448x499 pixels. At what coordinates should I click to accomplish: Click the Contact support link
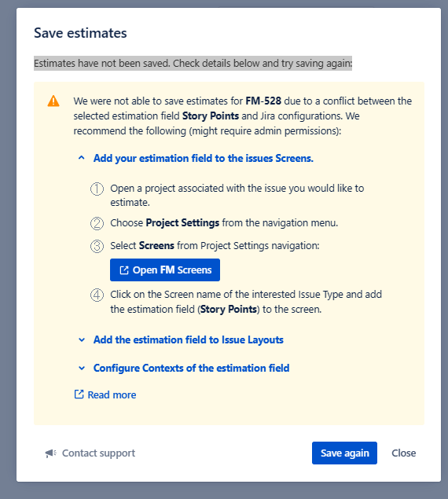click(98, 453)
